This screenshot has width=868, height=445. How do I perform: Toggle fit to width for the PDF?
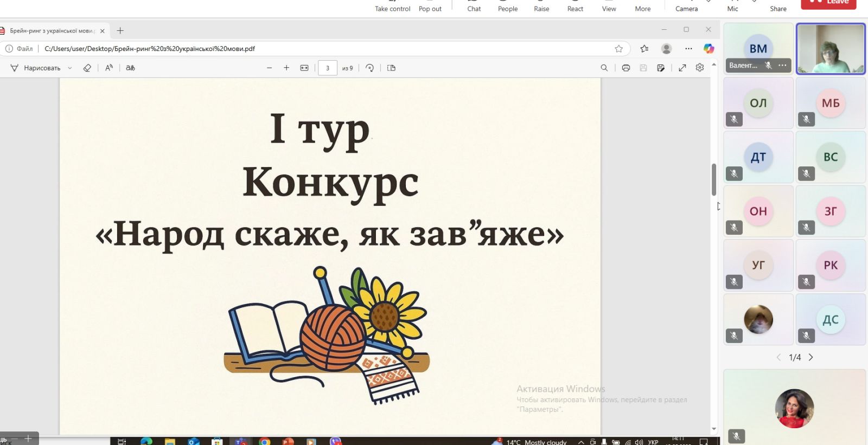pos(304,68)
